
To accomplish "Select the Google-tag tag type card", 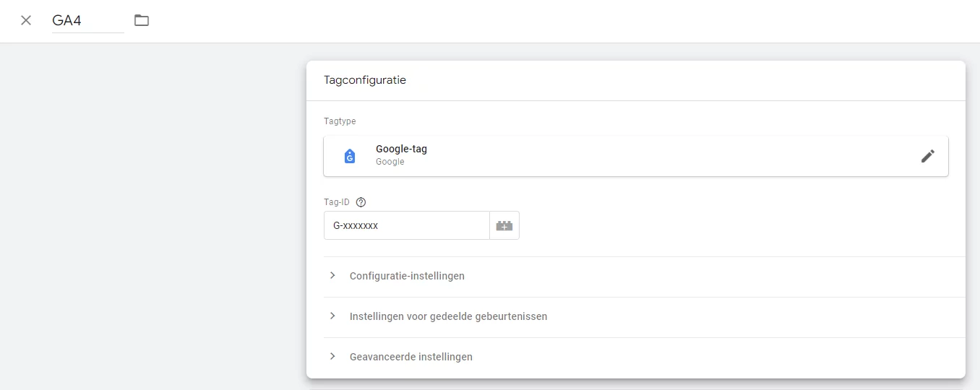I will click(x=636, y=156).
